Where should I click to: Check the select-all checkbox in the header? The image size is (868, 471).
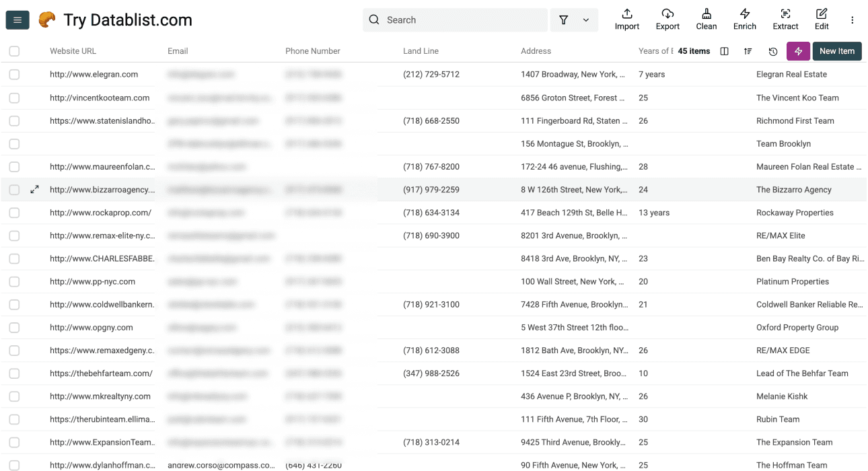coord(14,50)
